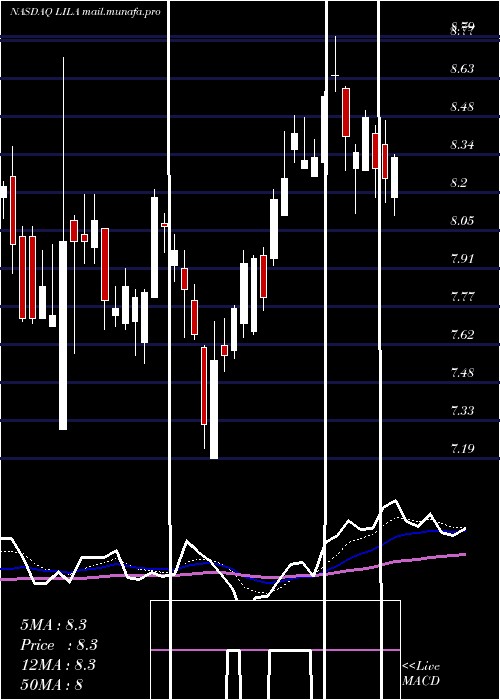The height and width of the screenshot is (700, 500).
Task: Click the 12MA : 8.3 indicator text
Action: tap(58, 665)
